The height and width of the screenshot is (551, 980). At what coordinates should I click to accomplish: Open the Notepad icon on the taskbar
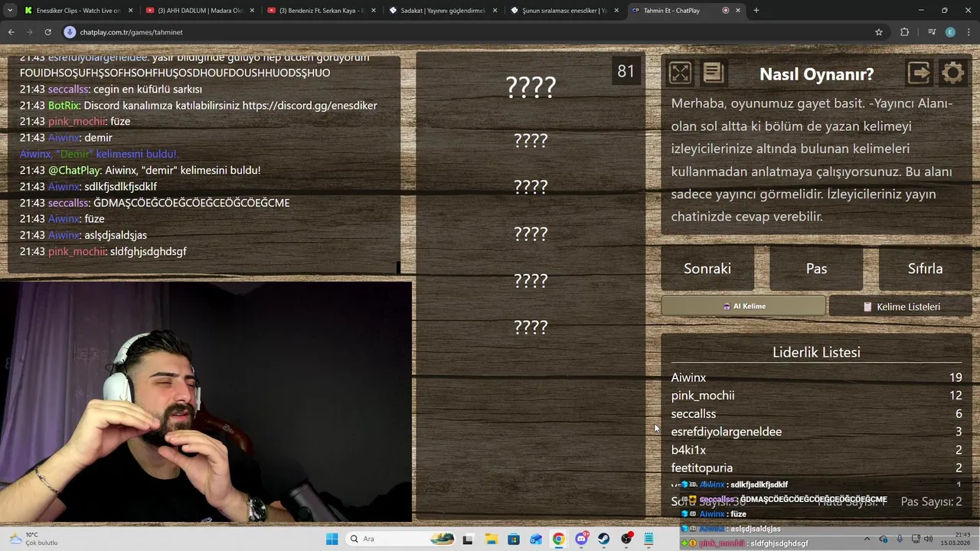tap(648, 539)
